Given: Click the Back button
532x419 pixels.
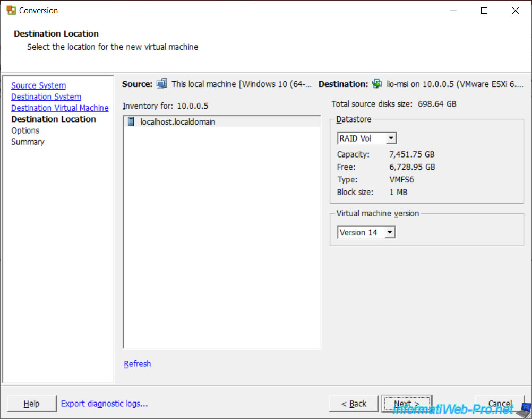Looking at the screenshot, I should tap(354, 404).
